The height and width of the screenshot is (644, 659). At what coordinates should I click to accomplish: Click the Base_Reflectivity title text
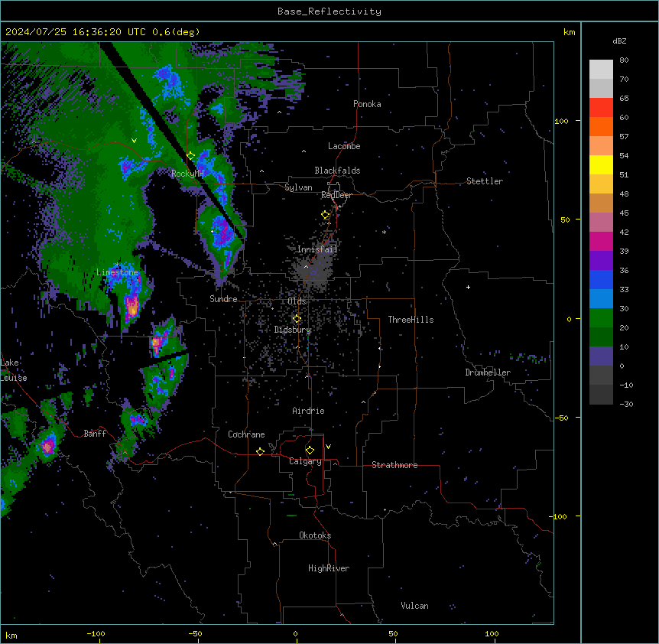click(x=329, y=11)
